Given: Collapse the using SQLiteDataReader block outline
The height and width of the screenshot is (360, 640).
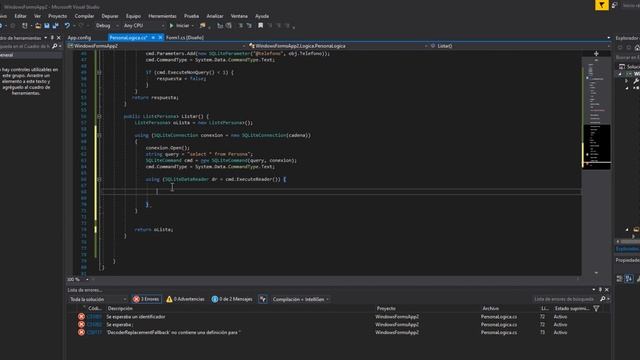Looking at the screenshot, I should pyautogui.click(x=99, y=179).
